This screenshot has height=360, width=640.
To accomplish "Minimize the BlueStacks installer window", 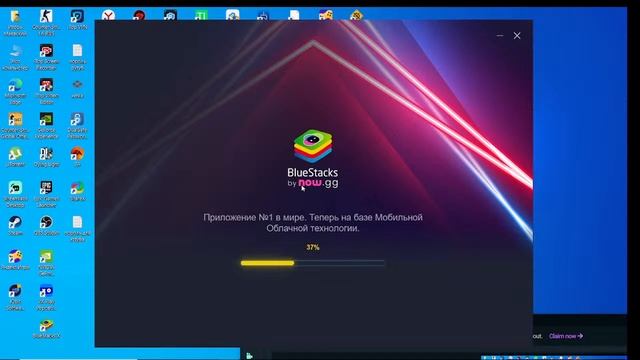I will 500,36.
